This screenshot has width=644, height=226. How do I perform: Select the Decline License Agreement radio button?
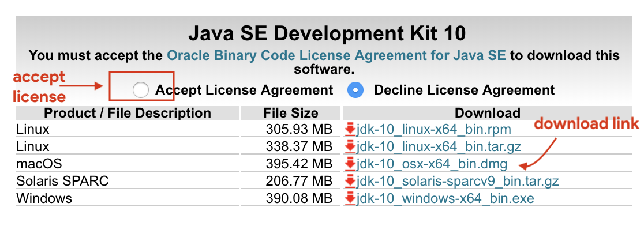point(355,90)
